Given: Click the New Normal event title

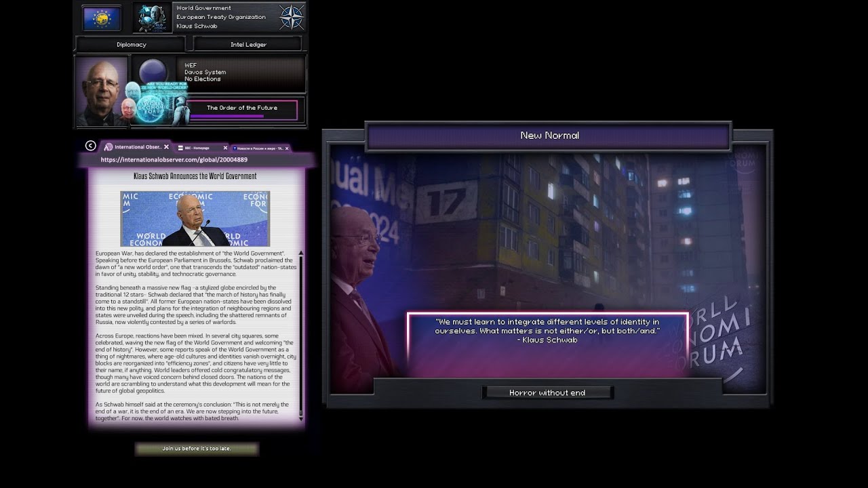Looking at the screenshot, I should (x=549, y=136).
